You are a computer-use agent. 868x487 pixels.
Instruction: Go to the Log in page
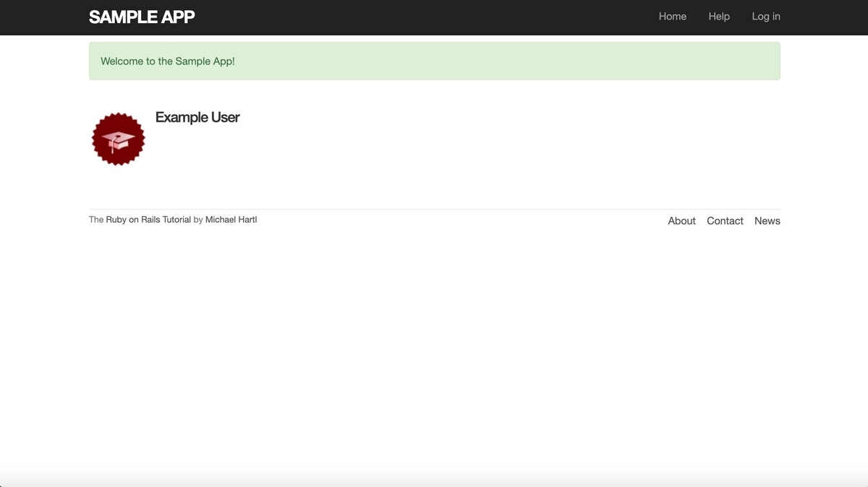click(766, 17)
